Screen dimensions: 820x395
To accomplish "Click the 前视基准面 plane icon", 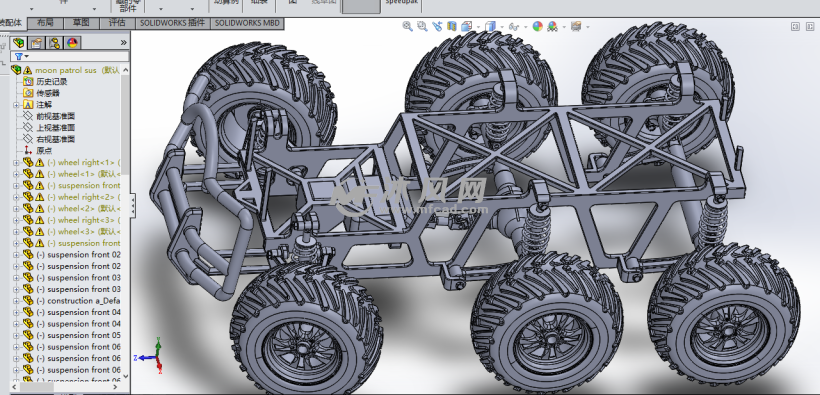I will coord(28,116).
